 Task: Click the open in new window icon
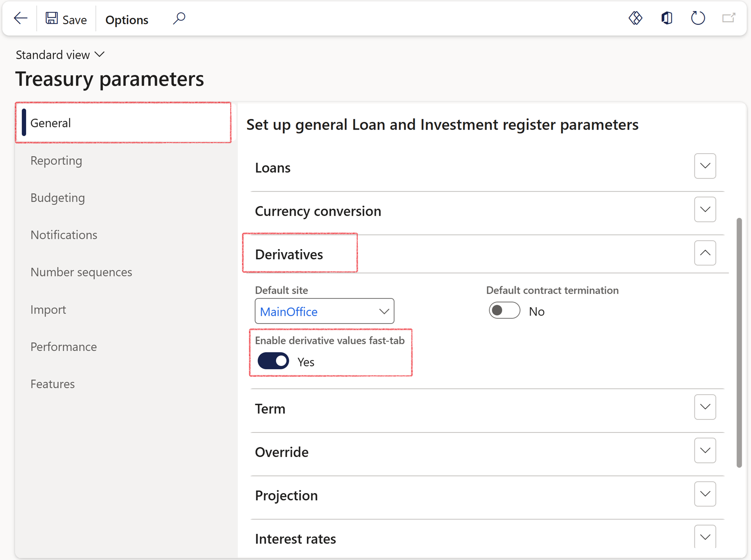(x=729, y=18)
